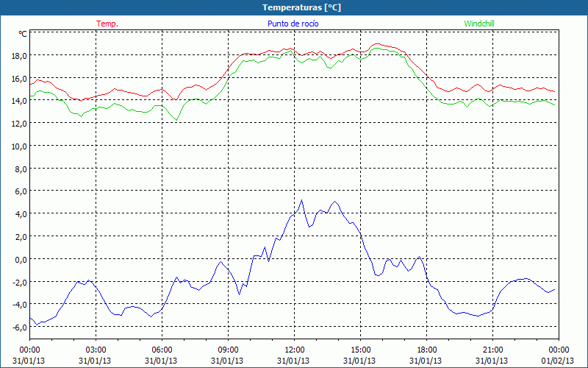
Task: Click the 09:00 time axis label
Action: 228,350
